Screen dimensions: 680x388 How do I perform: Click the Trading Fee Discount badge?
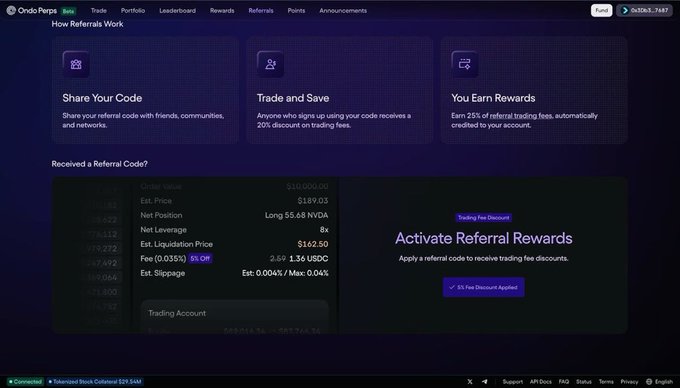point(484,218)
